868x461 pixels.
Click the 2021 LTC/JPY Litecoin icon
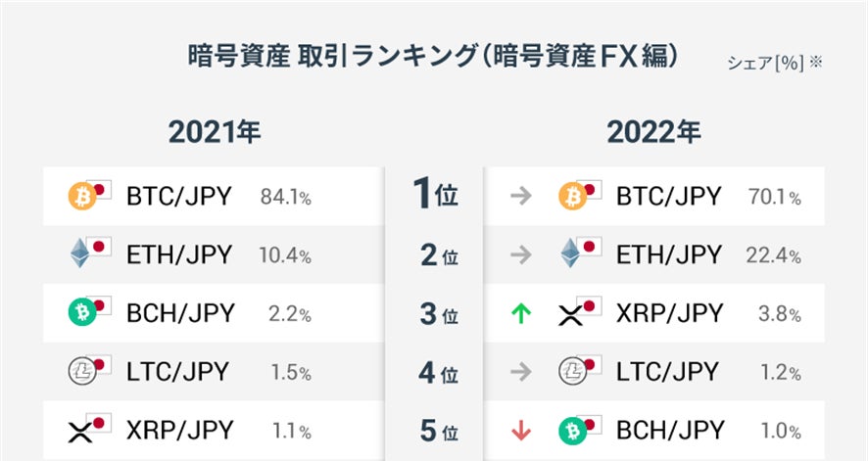(x=81, y=372)
